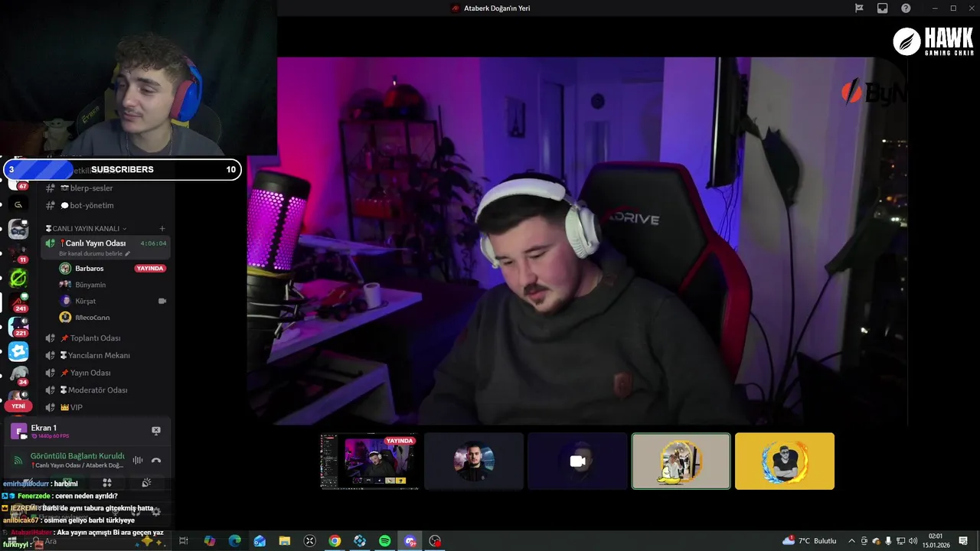Select Barbaros's YAYINDA stream thumbnail
The height and width of the screenshot is (551, 980).
pos(369,461)
